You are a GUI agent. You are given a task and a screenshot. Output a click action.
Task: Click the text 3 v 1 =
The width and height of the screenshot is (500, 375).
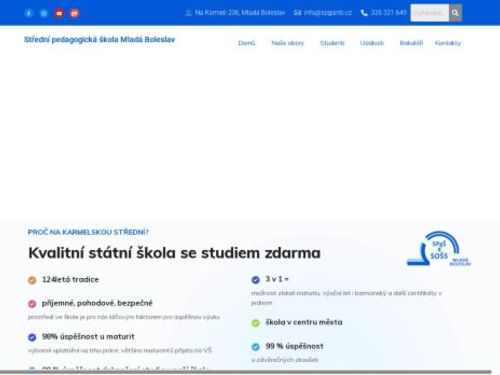(277, 279)
